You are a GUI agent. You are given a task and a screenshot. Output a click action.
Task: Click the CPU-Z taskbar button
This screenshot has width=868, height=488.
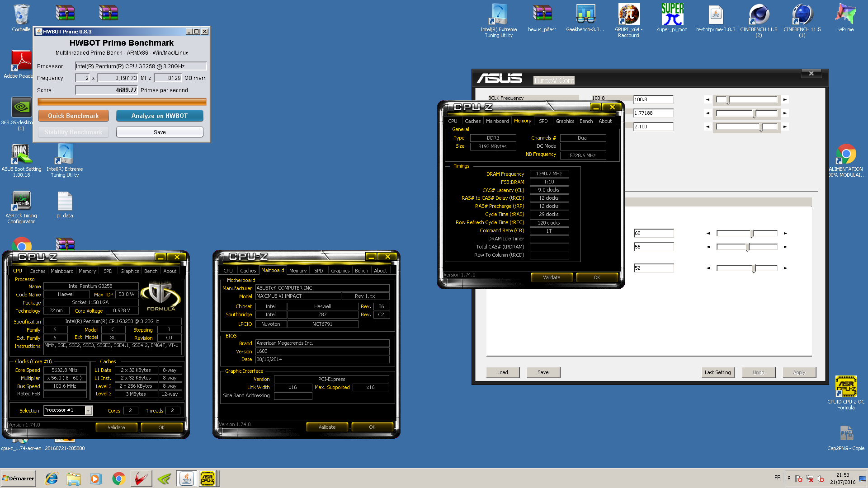point(208,479)
